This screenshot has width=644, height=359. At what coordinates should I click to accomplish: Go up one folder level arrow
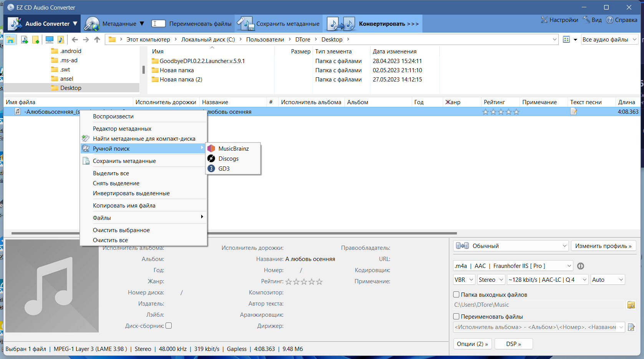coord(97,40)
